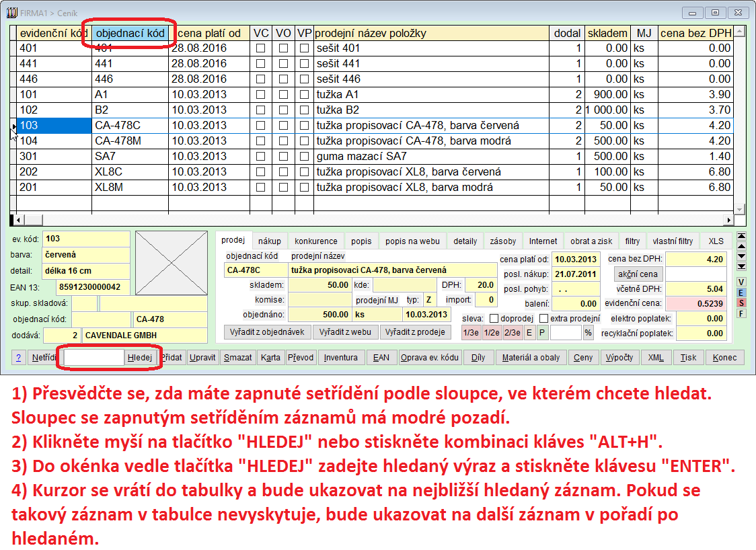Tick the extra prodejní checkbox
Viewport: 756px width, 550px height.
(544, 318)
